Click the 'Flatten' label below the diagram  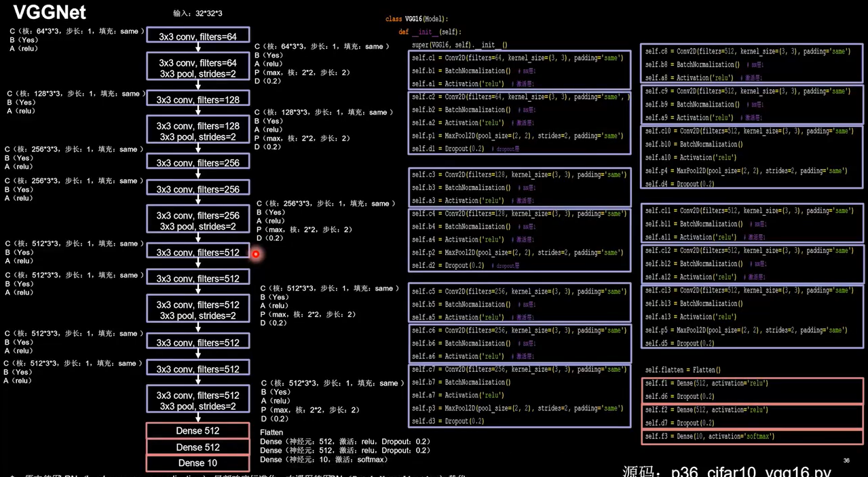(272, 432)
